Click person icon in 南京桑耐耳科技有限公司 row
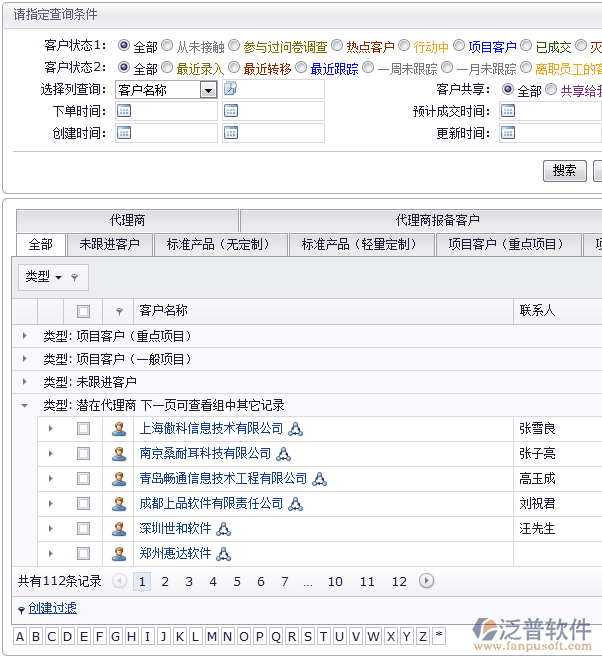The width and height of the screenshot is (602, 662). click(x=119, y=454)
